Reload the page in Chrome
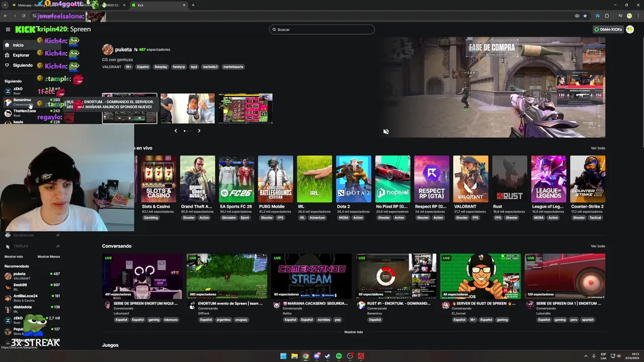 [23, 16]
